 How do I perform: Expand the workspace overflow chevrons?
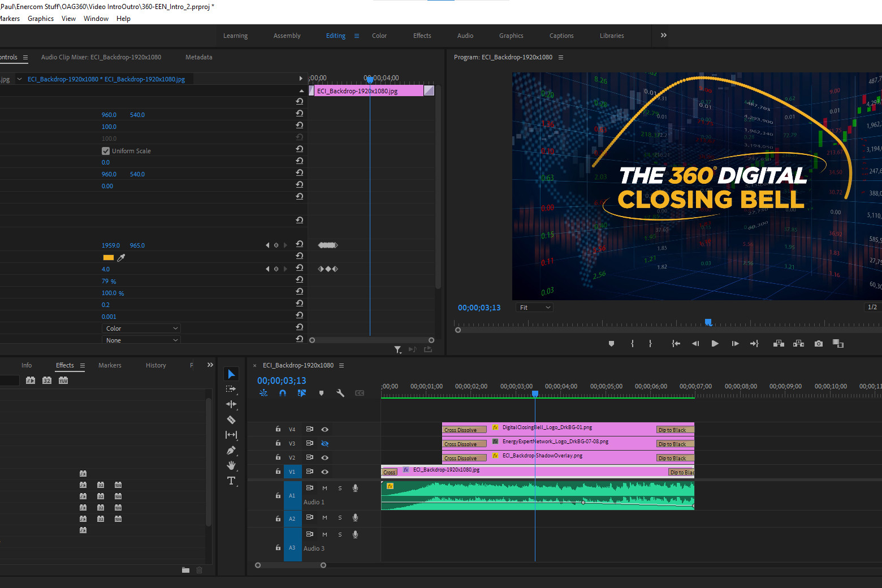[664, 35]
